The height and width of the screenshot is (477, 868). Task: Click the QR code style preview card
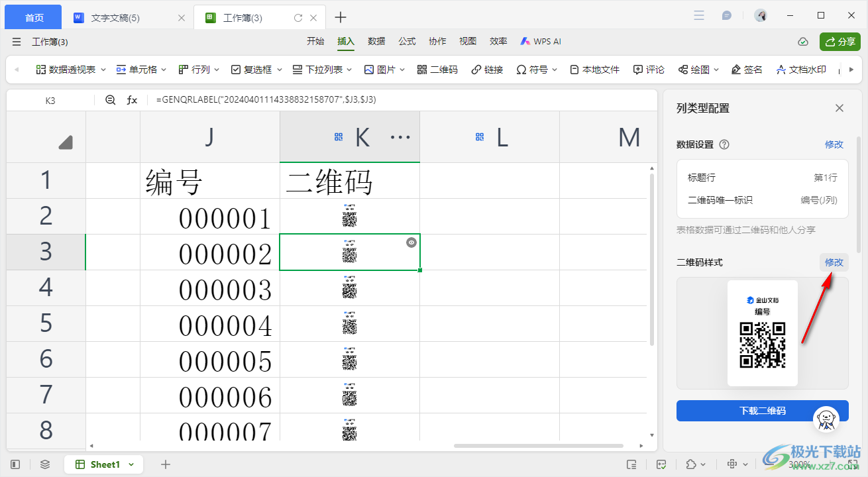762,333
